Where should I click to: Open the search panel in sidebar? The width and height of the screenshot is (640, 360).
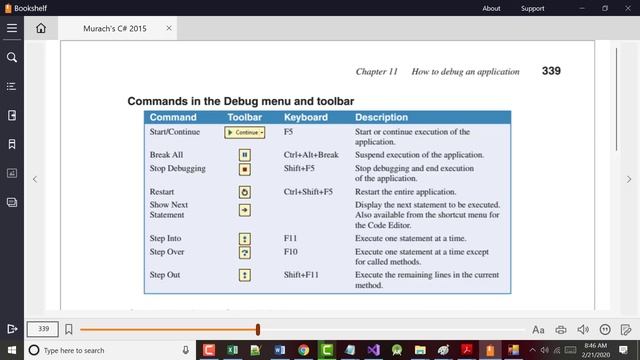[x=12, y=58]
